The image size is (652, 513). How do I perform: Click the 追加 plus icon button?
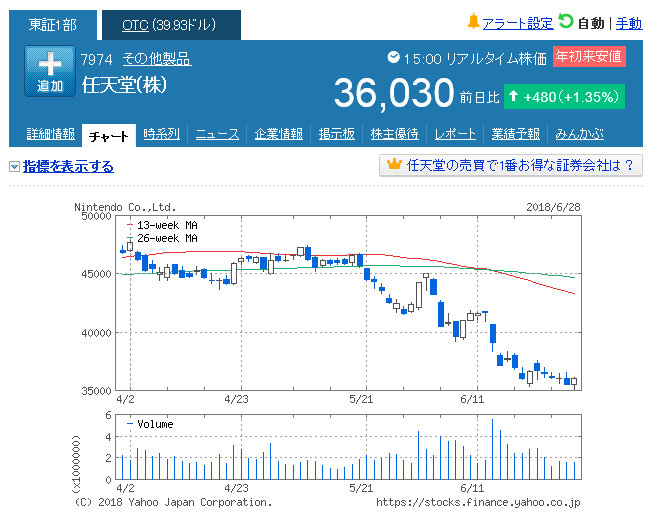50,71
